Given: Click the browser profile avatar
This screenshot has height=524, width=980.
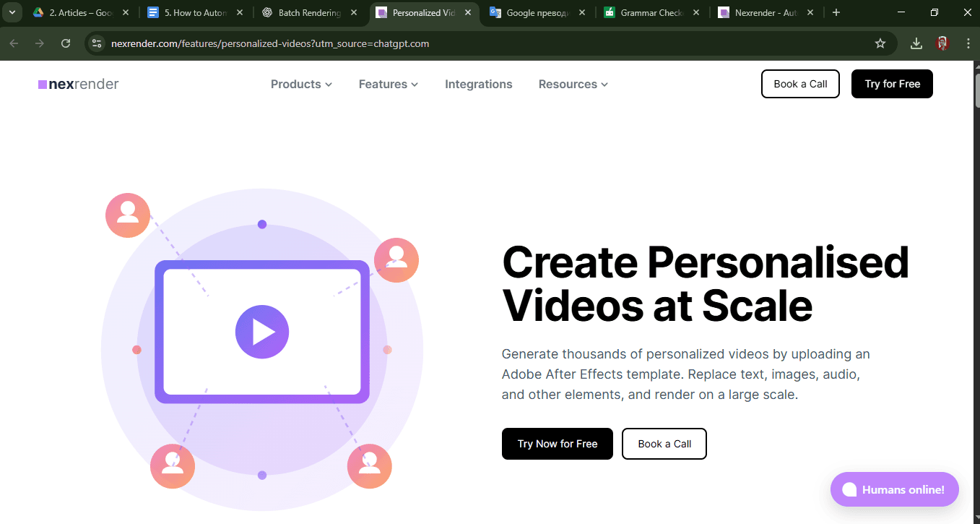Looking at the screenshot, I should [942, 43].
